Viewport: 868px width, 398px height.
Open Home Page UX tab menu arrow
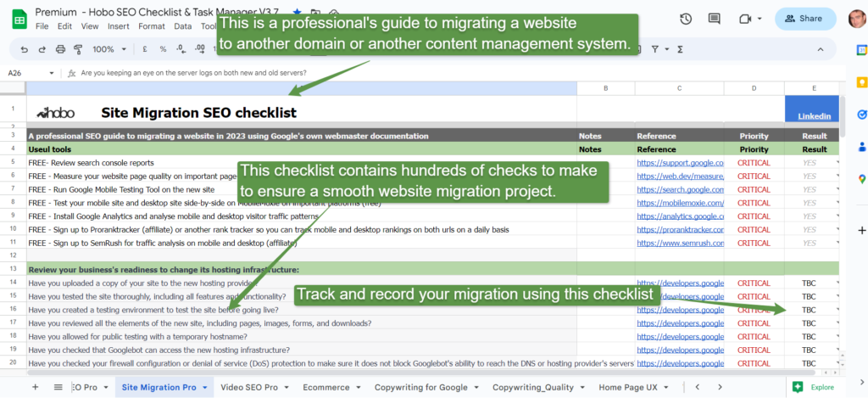666,388
